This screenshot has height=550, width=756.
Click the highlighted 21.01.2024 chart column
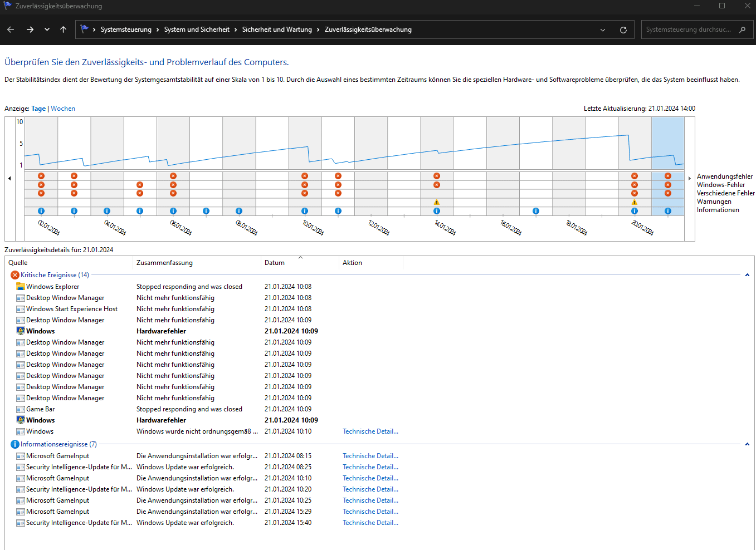point(668,166)
